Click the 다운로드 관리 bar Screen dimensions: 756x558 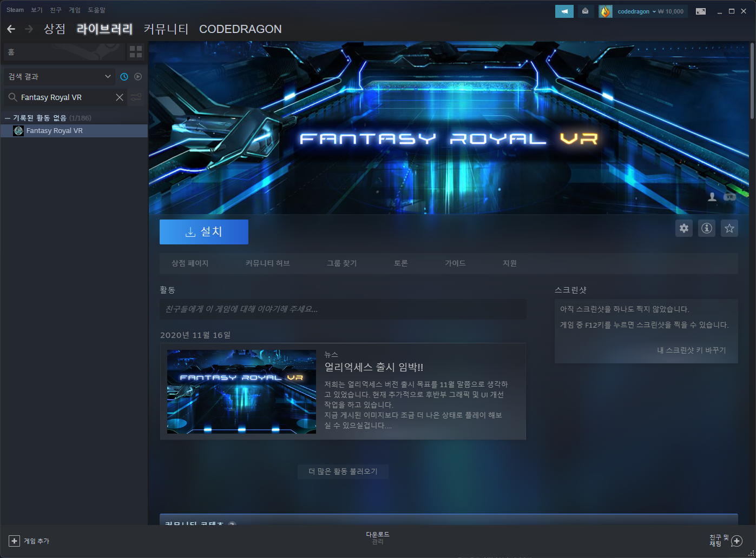click(378, 538)
